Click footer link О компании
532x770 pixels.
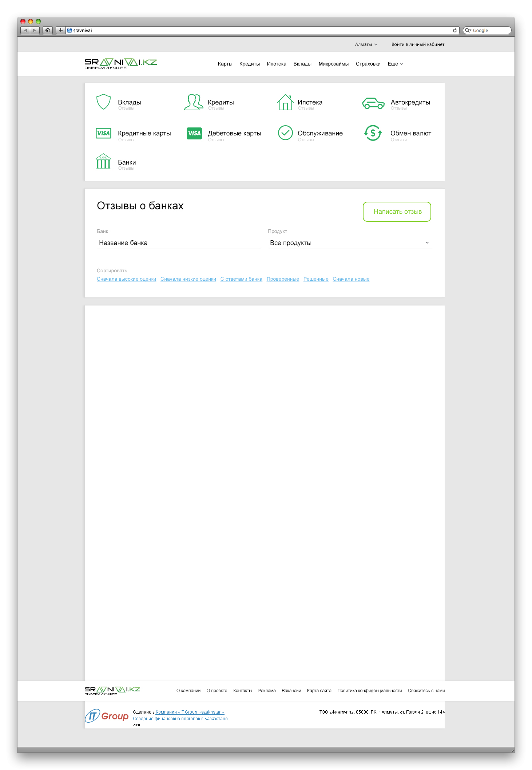[x=188, y=691]
